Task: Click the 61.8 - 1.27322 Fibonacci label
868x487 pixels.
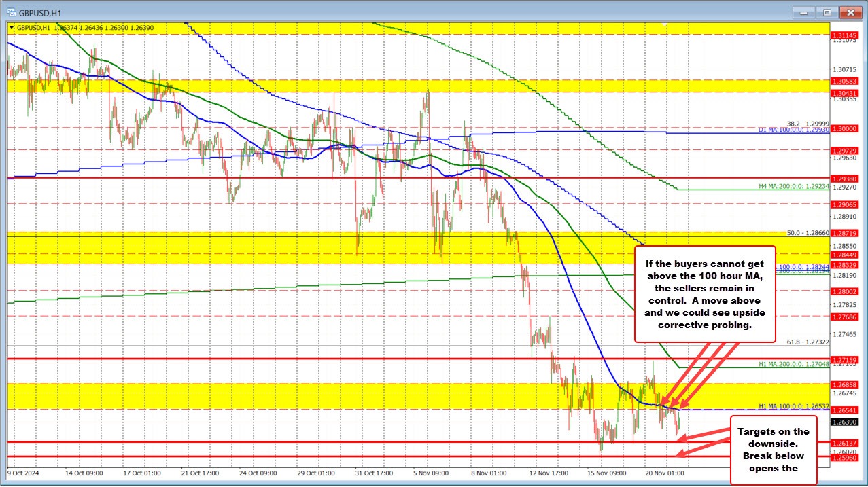Action: [808, 343]
